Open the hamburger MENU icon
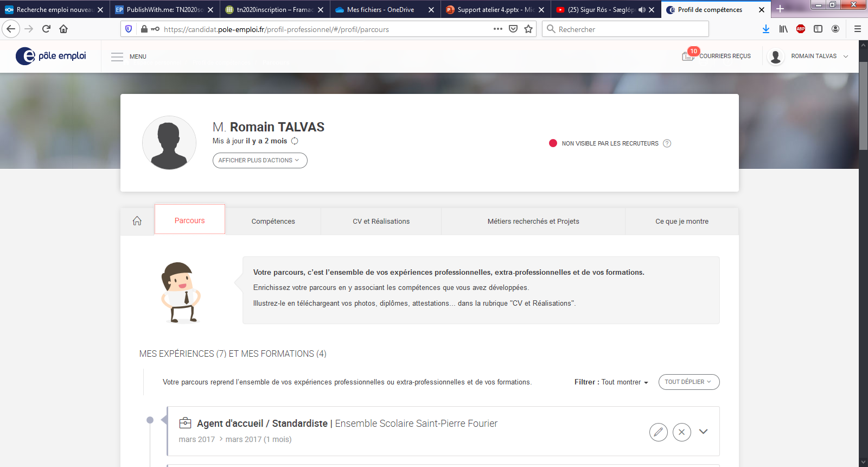The height and width of the screenshot is (467, 868). coord(117,56)
